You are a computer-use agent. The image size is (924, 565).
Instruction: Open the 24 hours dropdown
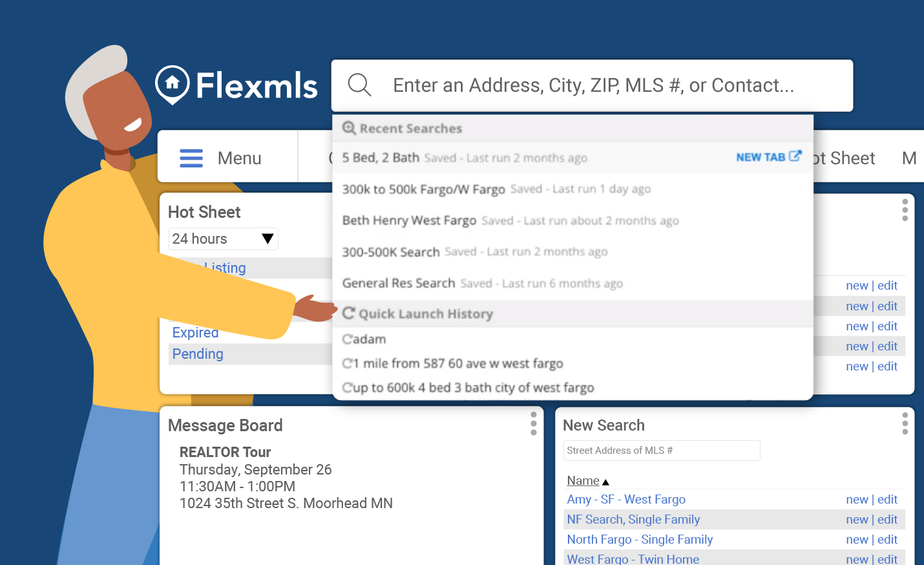pos(224,239)
